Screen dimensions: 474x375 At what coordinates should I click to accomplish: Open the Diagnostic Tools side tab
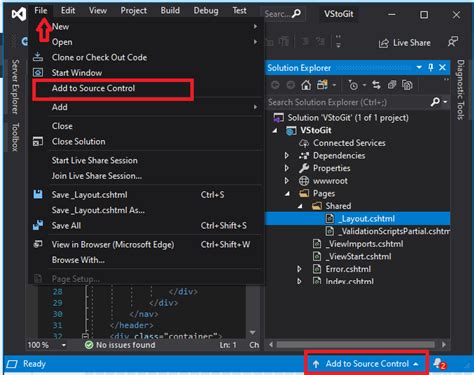coord(460,90)
